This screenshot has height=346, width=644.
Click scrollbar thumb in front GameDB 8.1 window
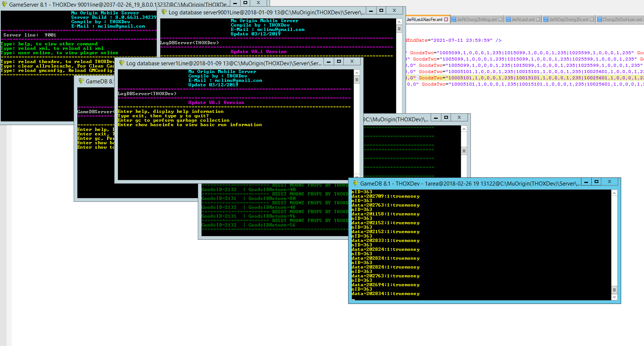point(614,290)
